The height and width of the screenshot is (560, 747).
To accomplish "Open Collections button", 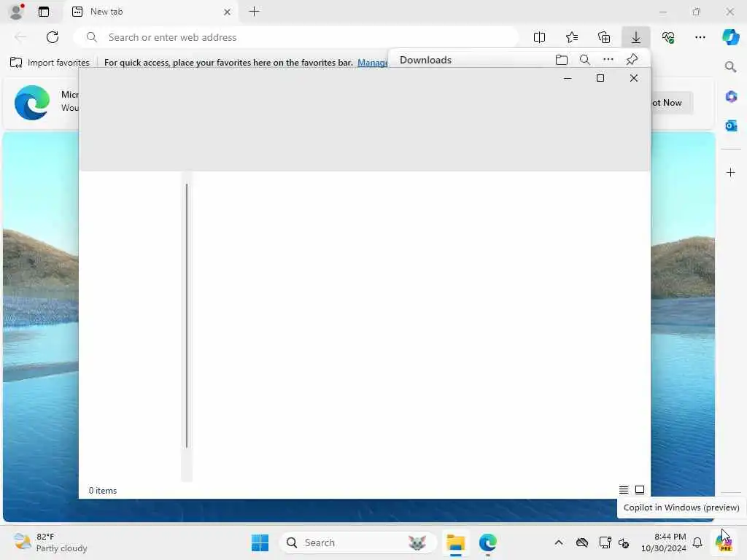I will click(x=604, y=37).
